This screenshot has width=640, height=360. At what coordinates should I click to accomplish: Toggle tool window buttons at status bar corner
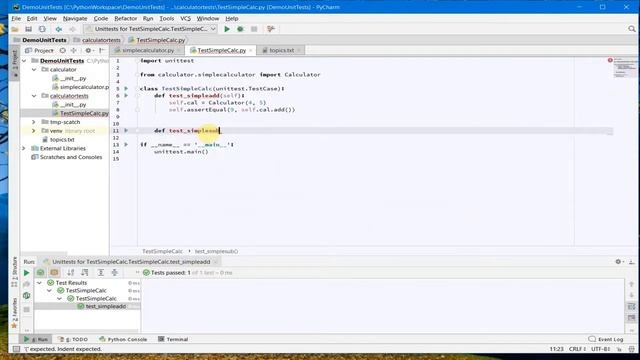(x=16, y=349)
